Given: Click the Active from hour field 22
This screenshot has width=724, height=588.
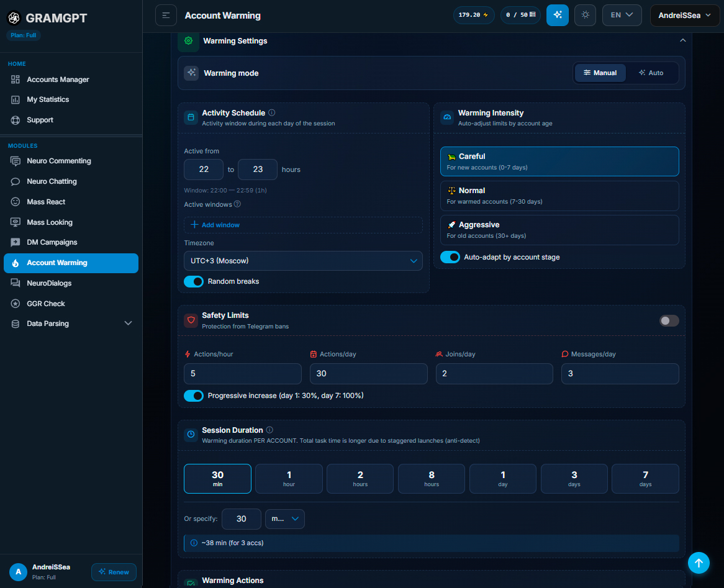Looking at the screenshot, I should click(x=204, y=170).
